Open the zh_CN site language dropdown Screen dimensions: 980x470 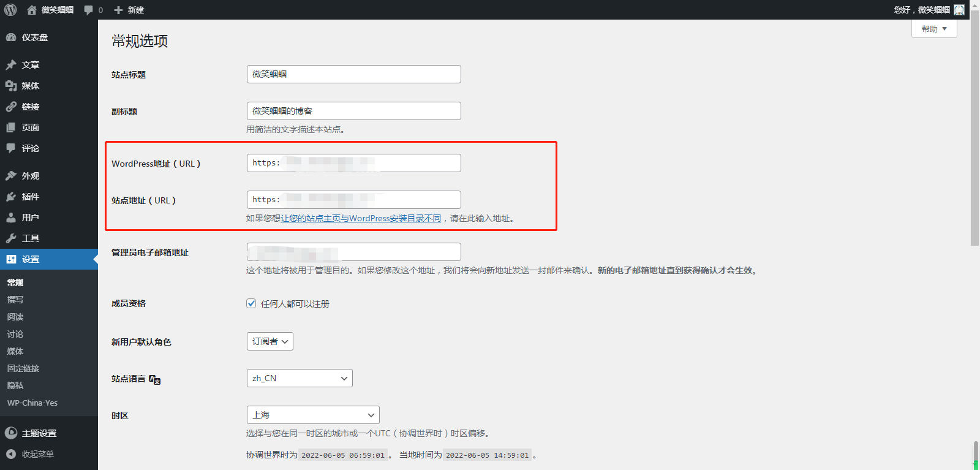[x=299, y=378]
